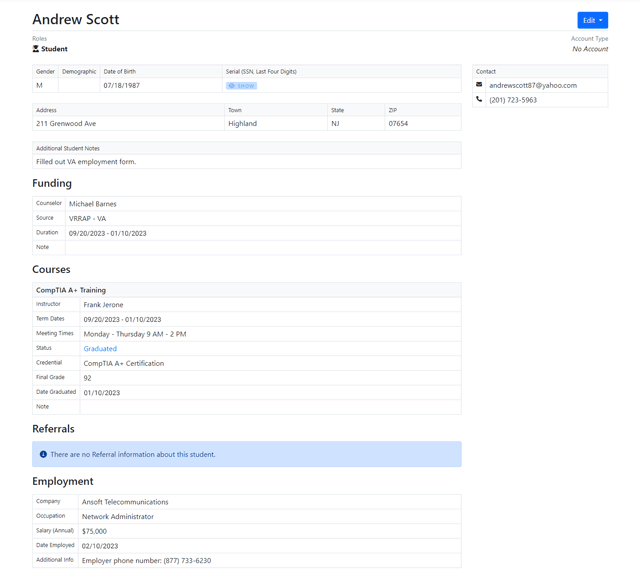Click the gender value M

39,85
